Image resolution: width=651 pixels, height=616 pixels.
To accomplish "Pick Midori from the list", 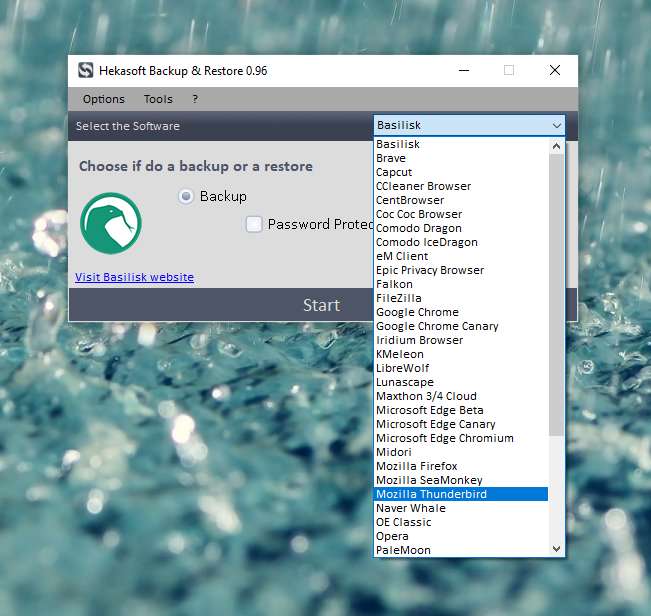I will pyautogui.click(x=461, y=452).
